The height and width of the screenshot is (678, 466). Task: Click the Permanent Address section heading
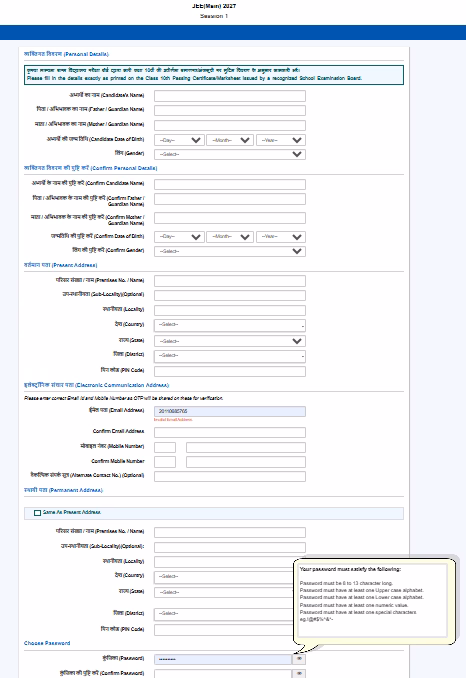tap(63, 490)
